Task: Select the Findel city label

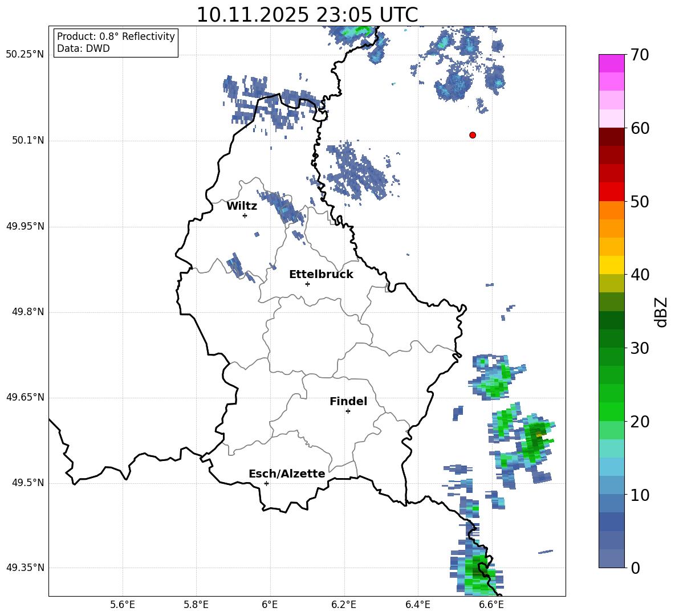Action: (x=348, y=401)
